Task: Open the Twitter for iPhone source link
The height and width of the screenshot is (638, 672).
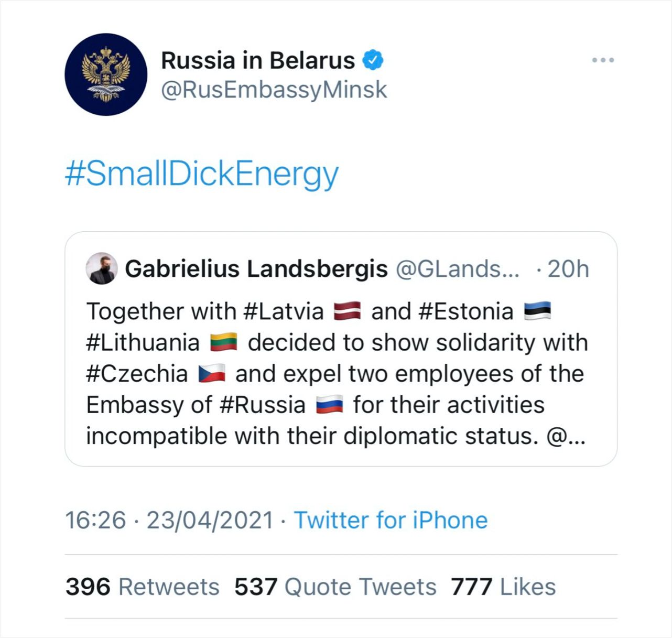Action: pos(391,521)
